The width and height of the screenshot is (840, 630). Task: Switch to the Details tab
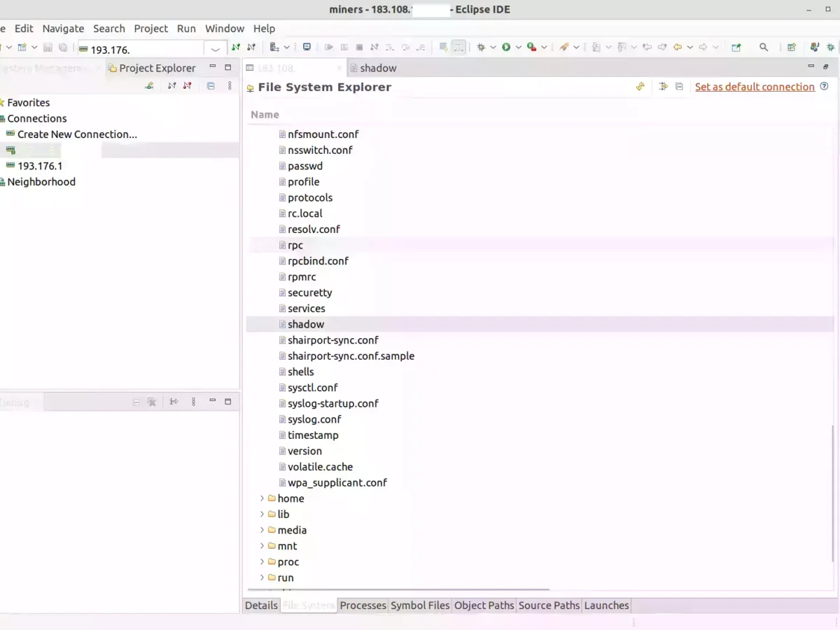click(262, 605)
